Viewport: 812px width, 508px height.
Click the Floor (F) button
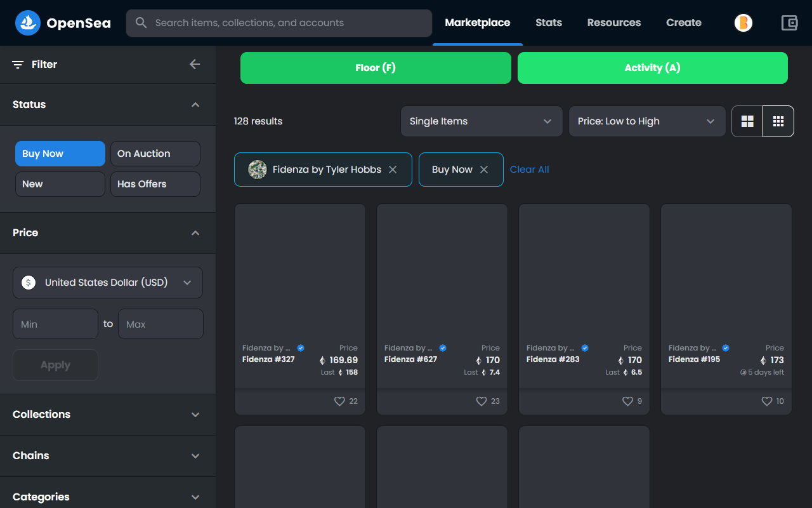click(x=376, y=68)
